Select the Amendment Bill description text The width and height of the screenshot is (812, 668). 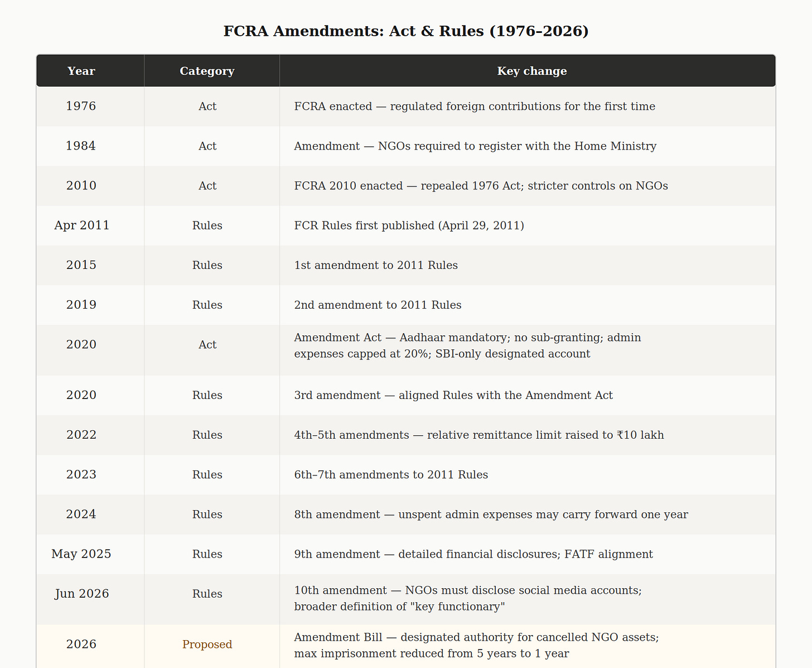tap(476, 645)
